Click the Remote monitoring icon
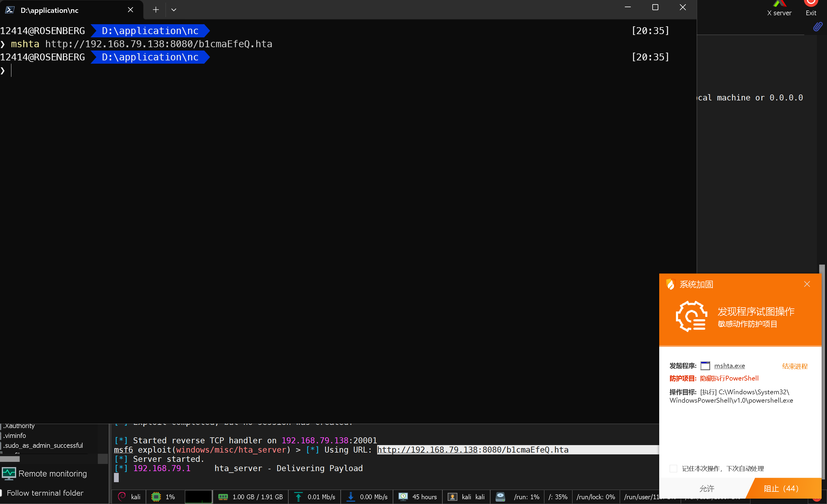827x504 pixels. tap(9, 474)
